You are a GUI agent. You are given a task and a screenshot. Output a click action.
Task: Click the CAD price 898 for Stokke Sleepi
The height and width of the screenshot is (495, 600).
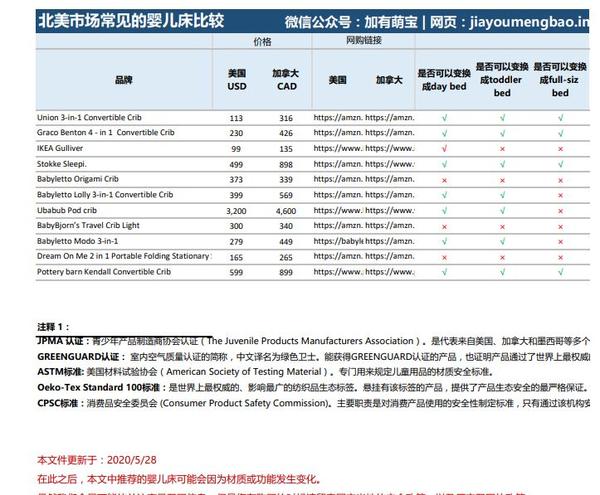tap(286, 164)
